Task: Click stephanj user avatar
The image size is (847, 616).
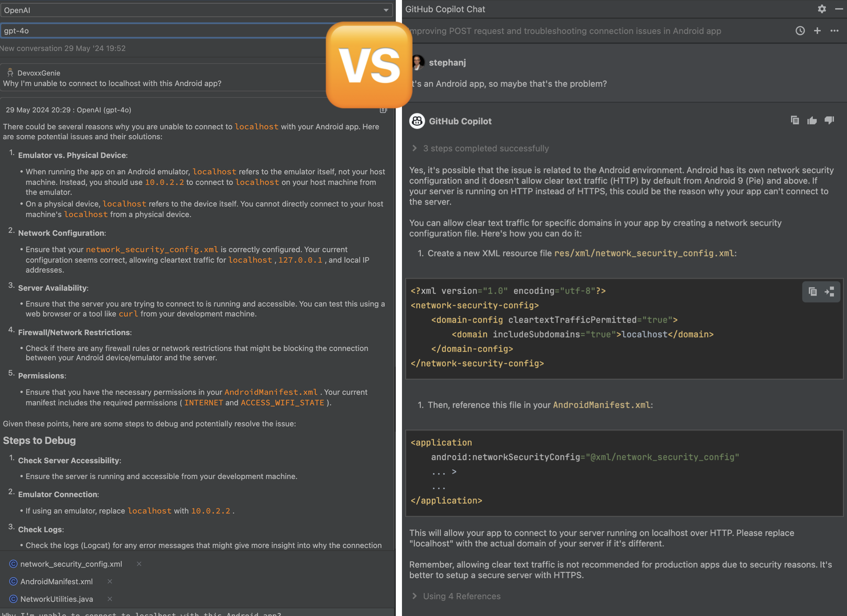Action: tap(418, 62)
